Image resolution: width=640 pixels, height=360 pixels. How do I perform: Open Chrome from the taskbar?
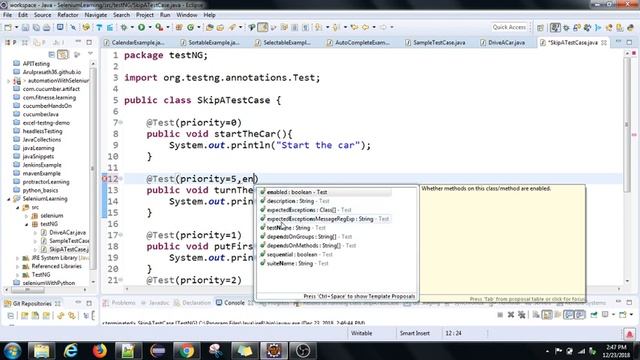(187, 351)
